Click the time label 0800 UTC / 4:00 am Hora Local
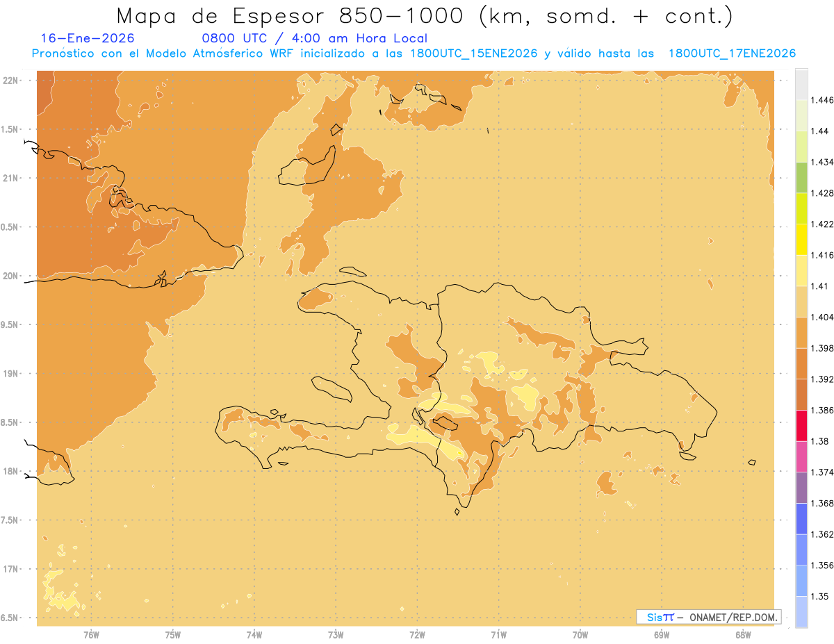 tap(314, 38)
